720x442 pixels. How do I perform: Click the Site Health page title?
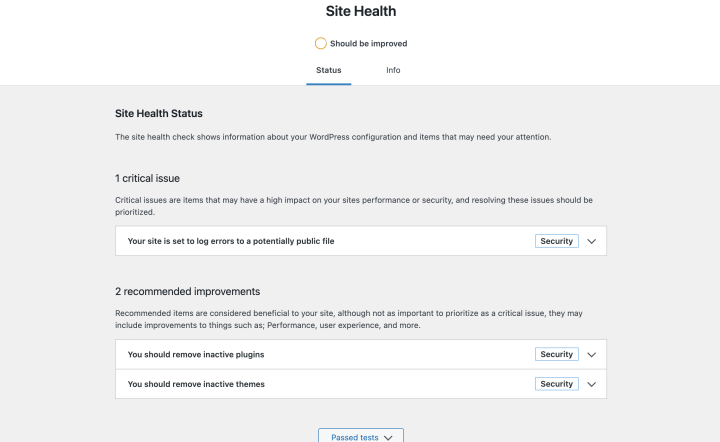tap(360, 12)
